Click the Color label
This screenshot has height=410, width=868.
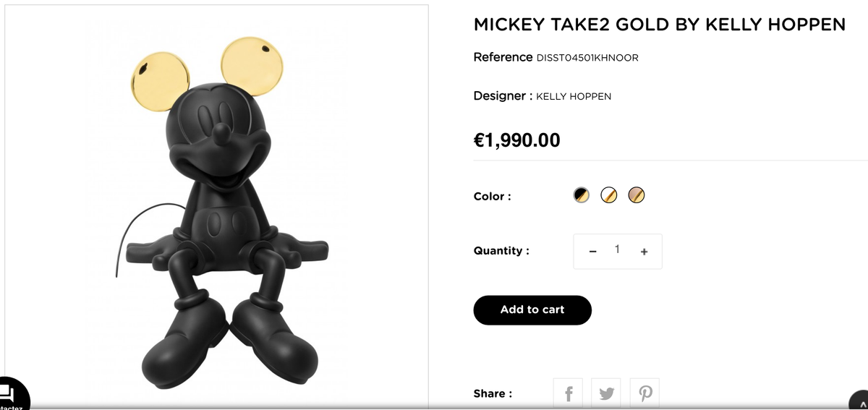pyautogui.click(x=492, y=196)
